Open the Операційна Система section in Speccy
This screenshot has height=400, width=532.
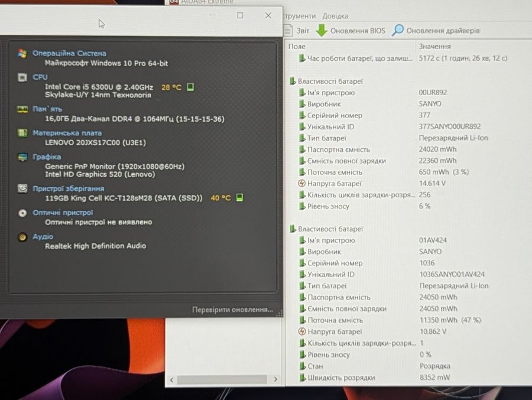point(69,53)
